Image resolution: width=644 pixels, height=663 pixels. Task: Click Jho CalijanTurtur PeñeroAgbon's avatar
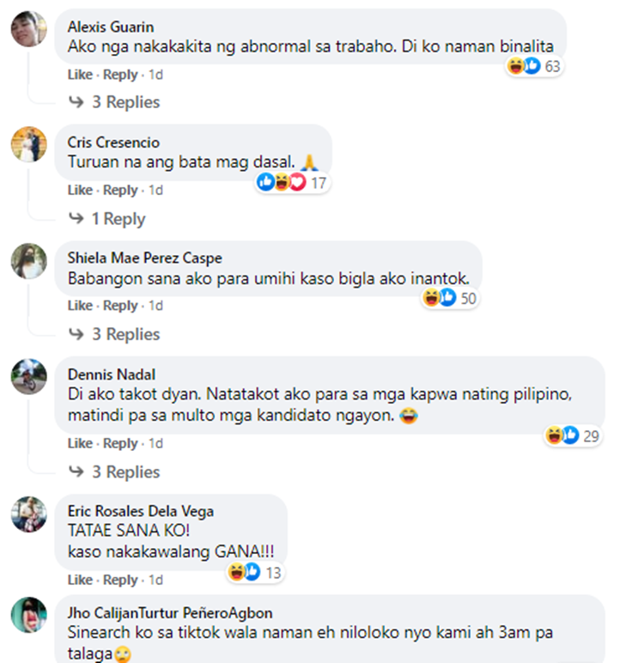tap(28, 615)
